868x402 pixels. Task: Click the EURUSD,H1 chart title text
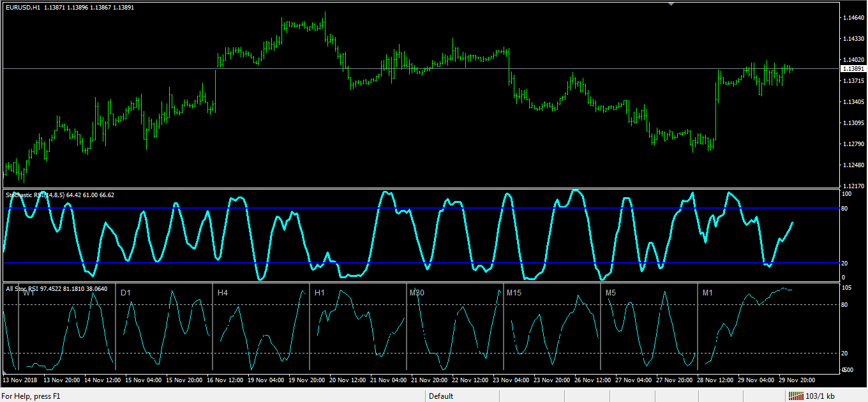(24, 7)
